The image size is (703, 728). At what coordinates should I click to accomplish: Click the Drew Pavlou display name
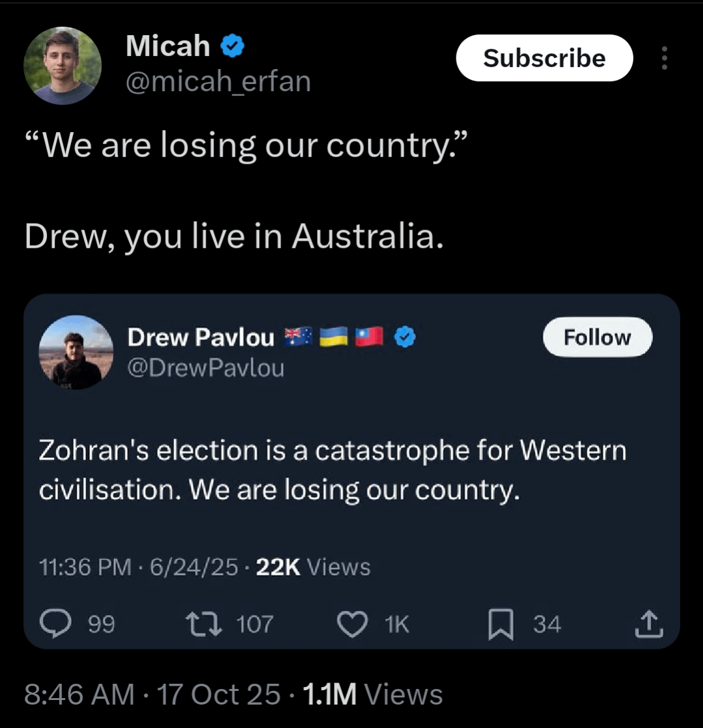[200, 337]
